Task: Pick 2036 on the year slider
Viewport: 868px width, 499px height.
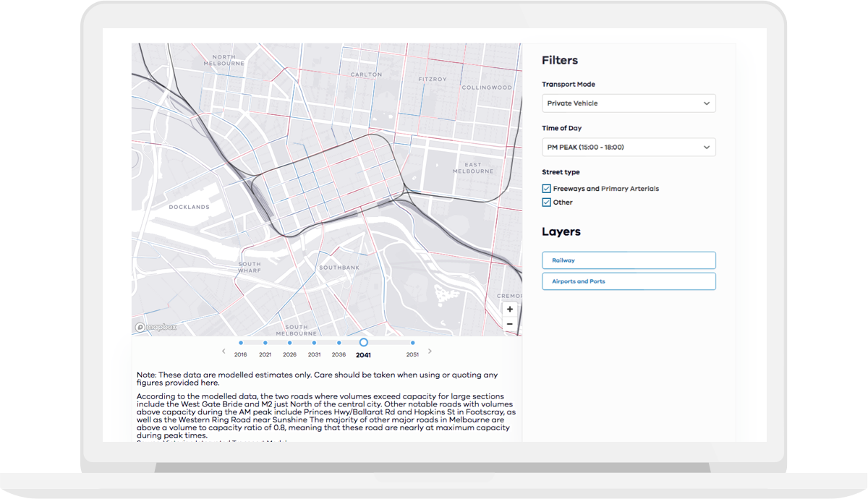Action: [x=339, y=343]
